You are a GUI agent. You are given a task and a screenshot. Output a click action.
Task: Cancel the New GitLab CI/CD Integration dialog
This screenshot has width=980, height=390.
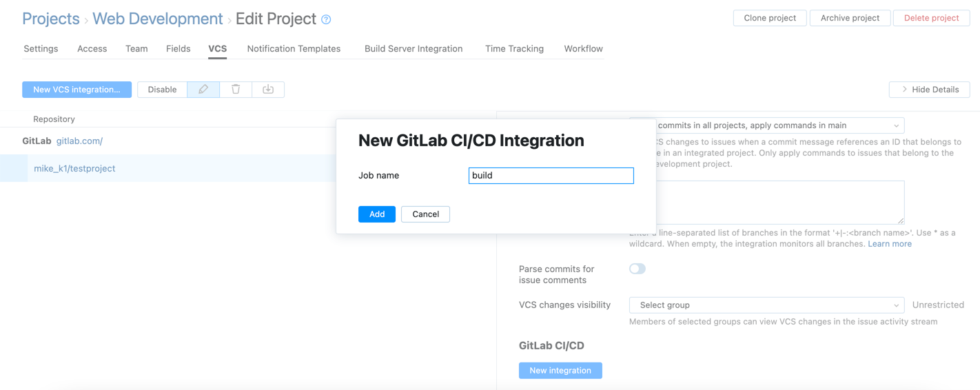425,214
